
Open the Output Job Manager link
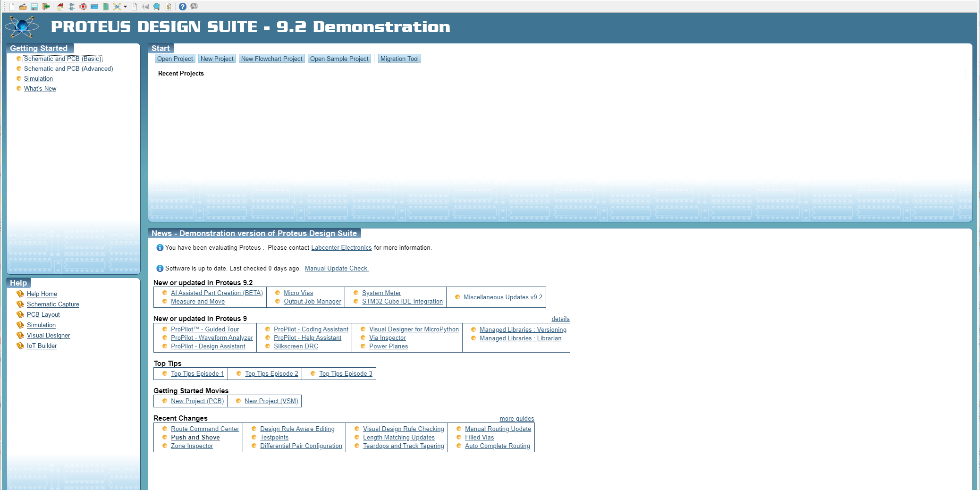[x=313, y=302]
